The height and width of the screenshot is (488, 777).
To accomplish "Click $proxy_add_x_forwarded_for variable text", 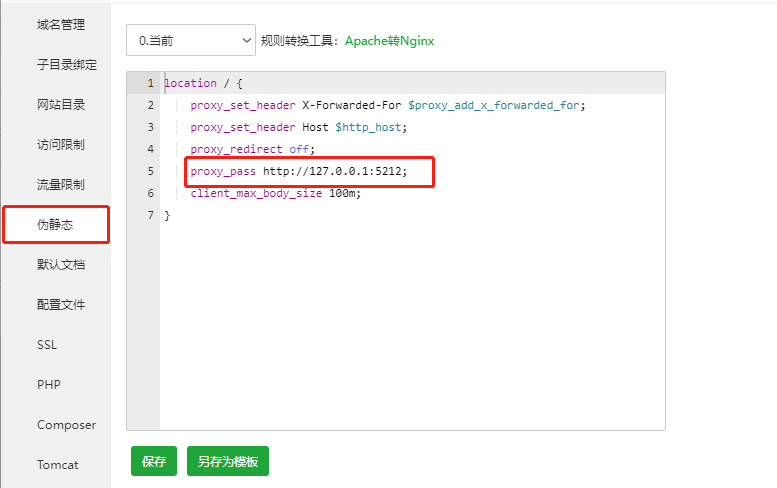I will click(x=494, y=105).
